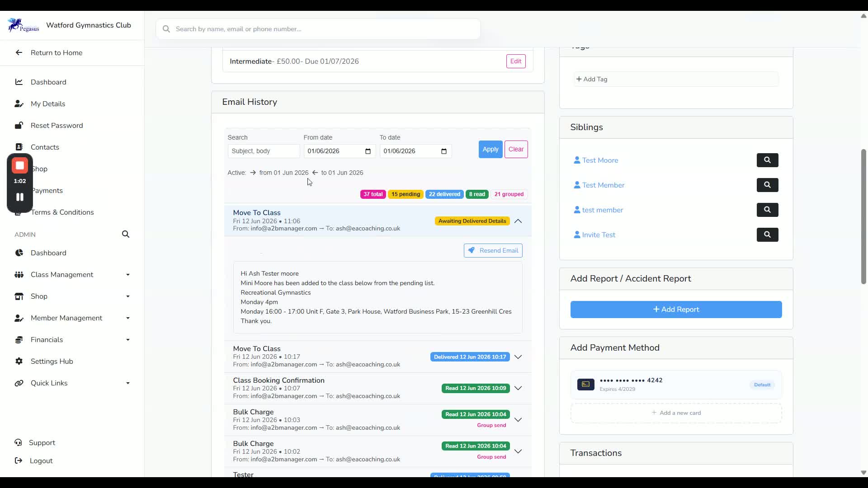Pause the recording timer

(x=20, y=197)
